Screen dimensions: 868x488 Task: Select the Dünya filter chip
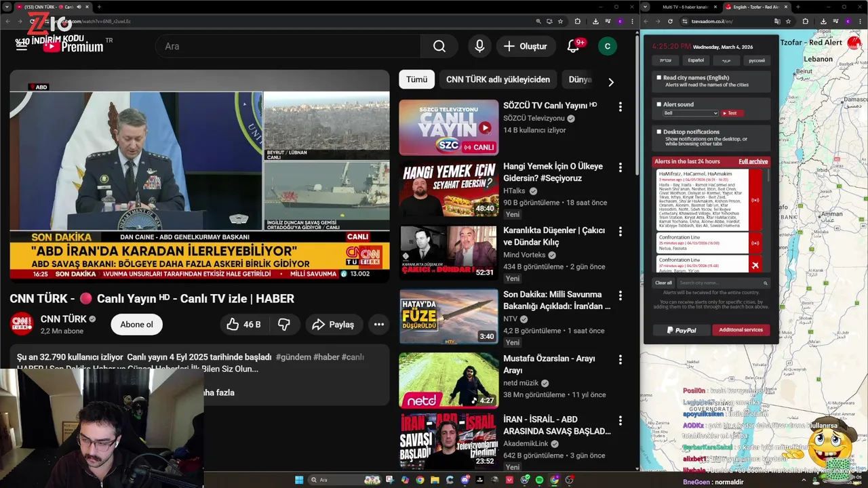tap(580, 79)
